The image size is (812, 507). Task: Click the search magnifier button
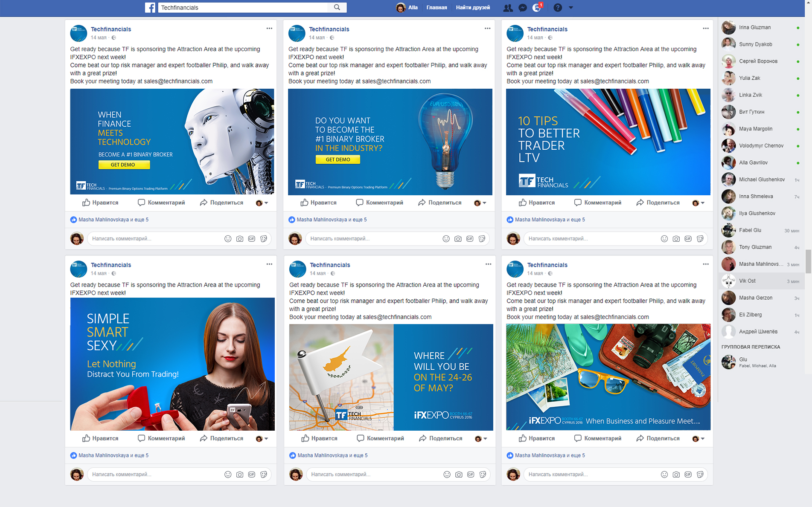click(337, 7)
